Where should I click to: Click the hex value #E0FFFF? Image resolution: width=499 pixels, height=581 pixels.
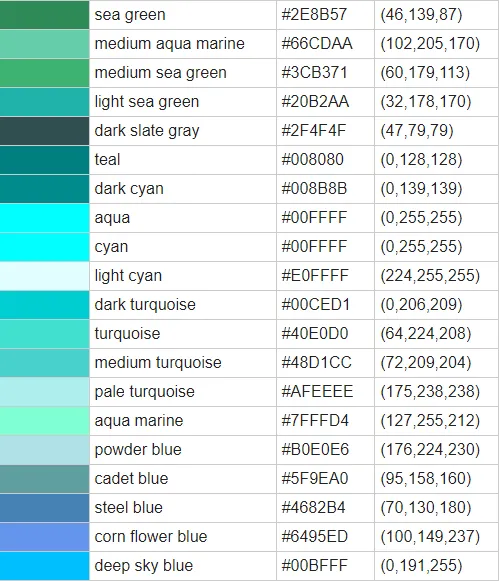[315, 276]
